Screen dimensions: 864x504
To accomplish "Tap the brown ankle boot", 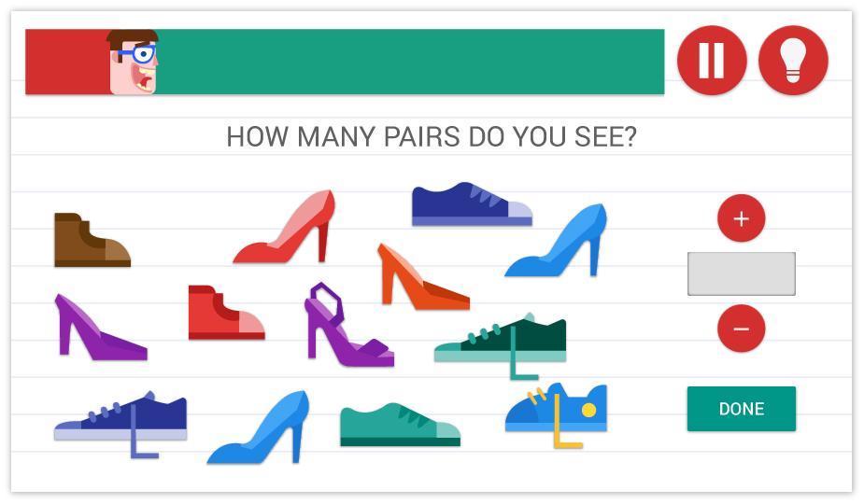I will point(92,240).
